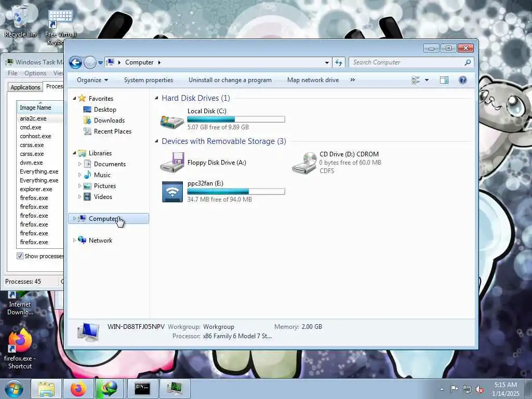Select the Pictures library icon
This screenshot has height=399, width=532.
click(87, 186)
